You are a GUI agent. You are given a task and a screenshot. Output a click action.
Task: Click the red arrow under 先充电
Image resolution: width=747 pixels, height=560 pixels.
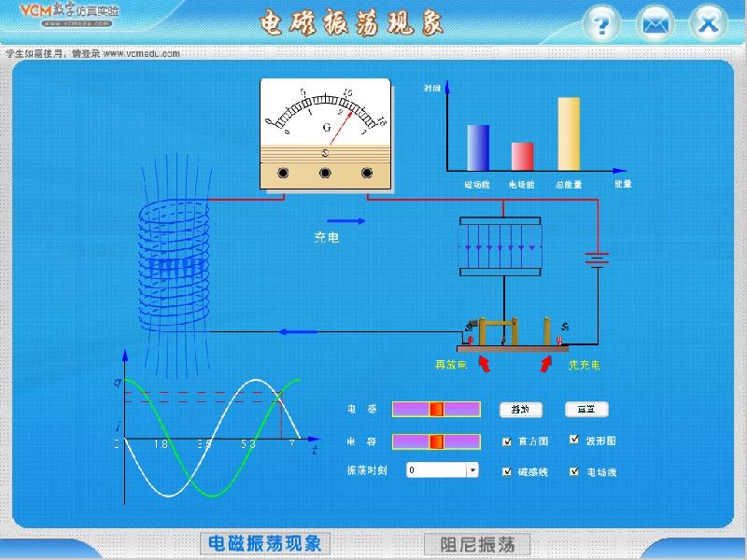[x=545, y=364]
